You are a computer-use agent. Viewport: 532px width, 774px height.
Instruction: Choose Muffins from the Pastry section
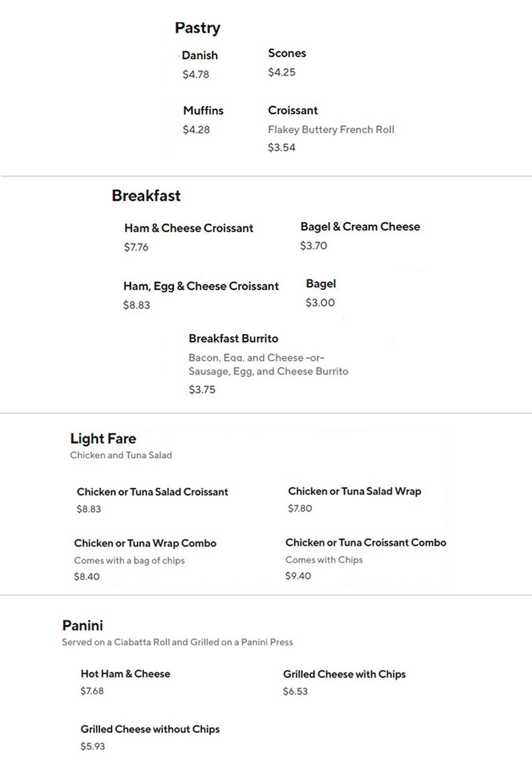pyautogui.click(x=203, y=111)
